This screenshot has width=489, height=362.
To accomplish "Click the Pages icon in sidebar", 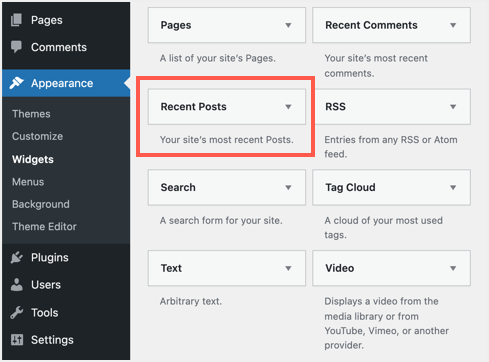I will [16, 20].
